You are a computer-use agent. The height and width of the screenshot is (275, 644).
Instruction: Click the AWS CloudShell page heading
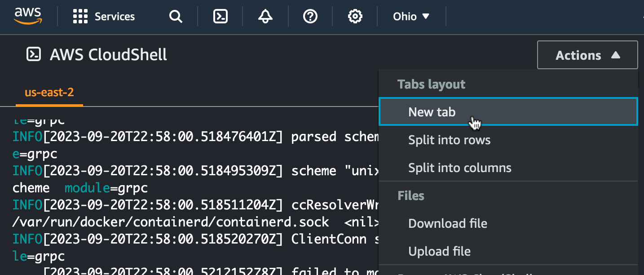108,55
